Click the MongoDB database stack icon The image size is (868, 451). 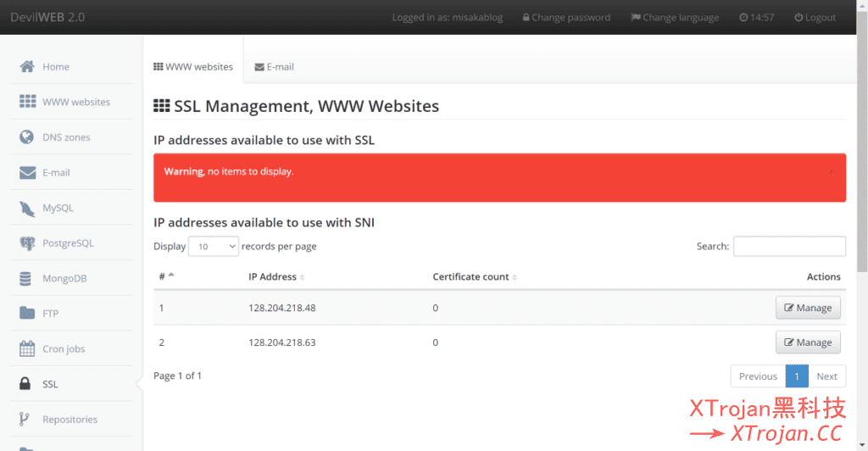pos(27,279)
